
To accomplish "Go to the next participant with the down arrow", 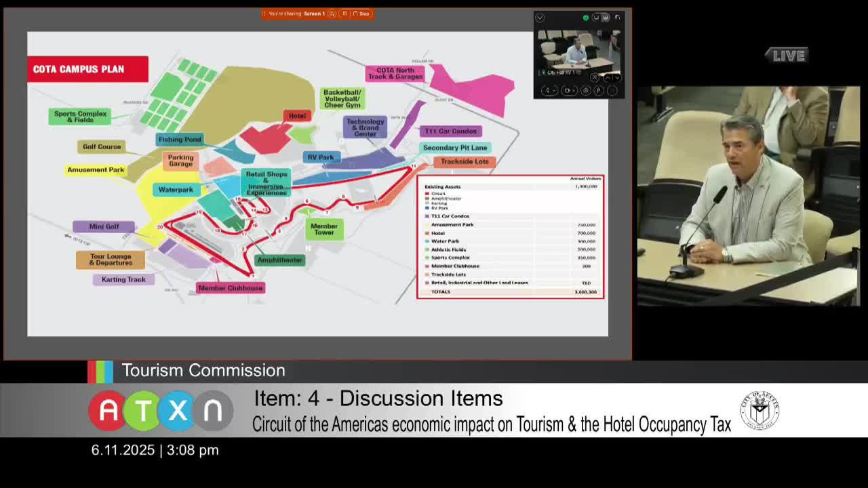I will point(618,78).
